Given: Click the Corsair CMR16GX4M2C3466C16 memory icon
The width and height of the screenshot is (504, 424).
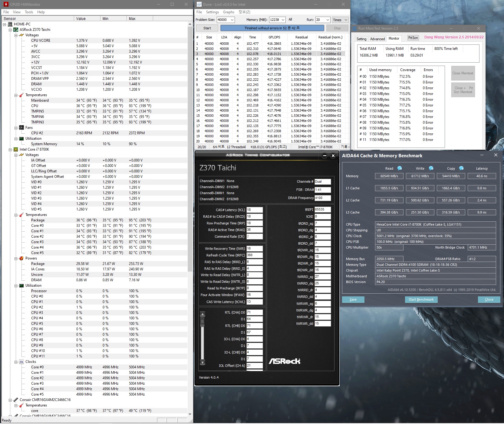Looking at the screenshot, I should (x=16, y=400).
